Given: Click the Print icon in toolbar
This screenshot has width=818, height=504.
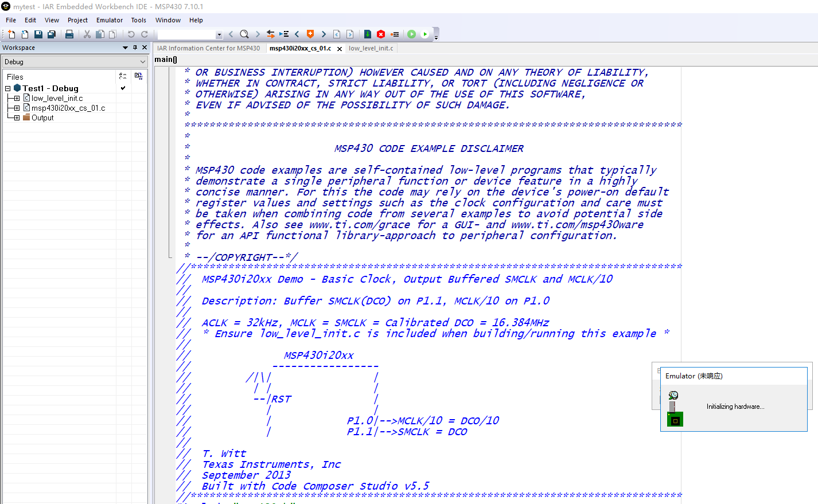Looking at the screenshot, I should coord(69,34).
